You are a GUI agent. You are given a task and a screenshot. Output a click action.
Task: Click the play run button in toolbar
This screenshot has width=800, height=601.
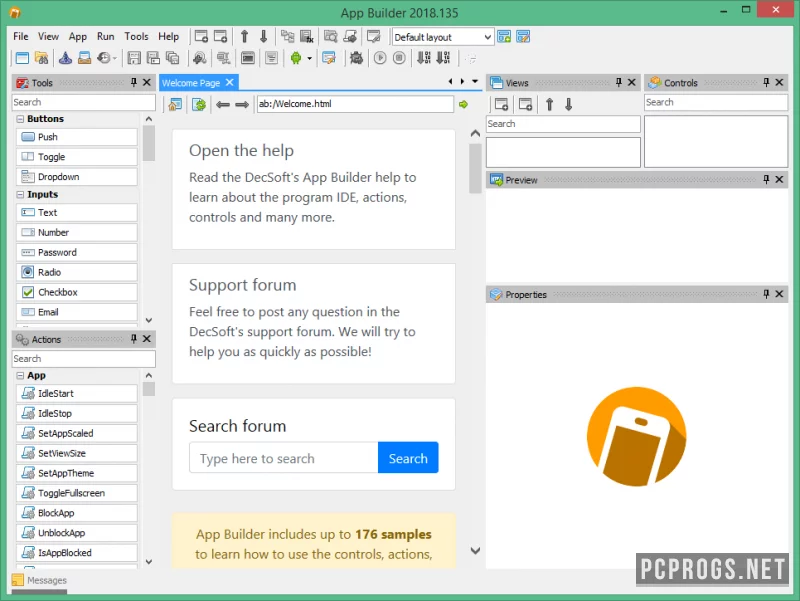click(380, 58)
